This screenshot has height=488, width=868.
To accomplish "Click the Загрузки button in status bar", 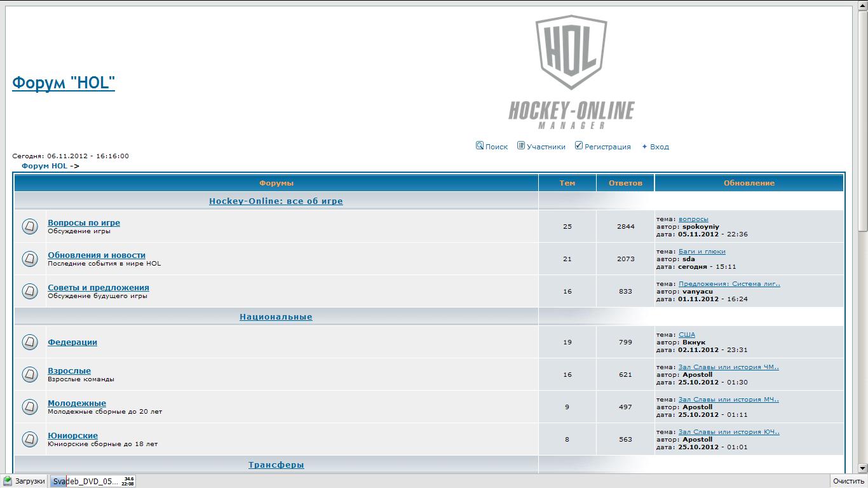I will click(x=24, y=481).
